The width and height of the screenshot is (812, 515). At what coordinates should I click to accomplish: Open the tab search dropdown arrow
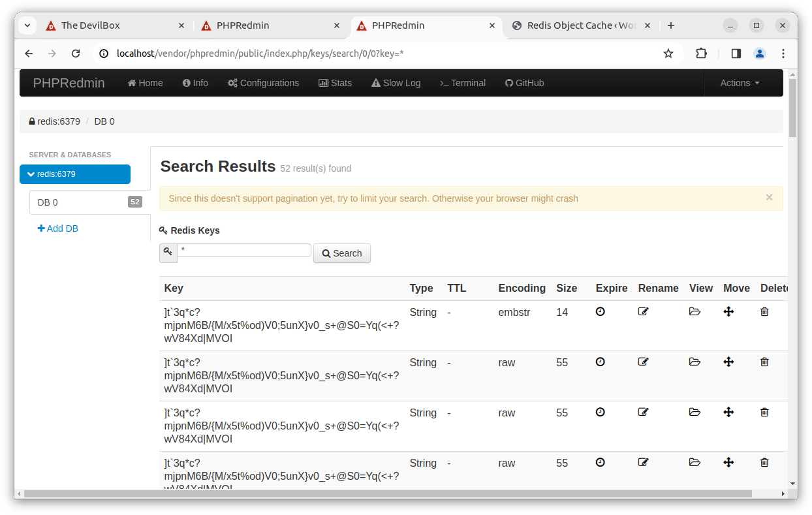[27, 25]
